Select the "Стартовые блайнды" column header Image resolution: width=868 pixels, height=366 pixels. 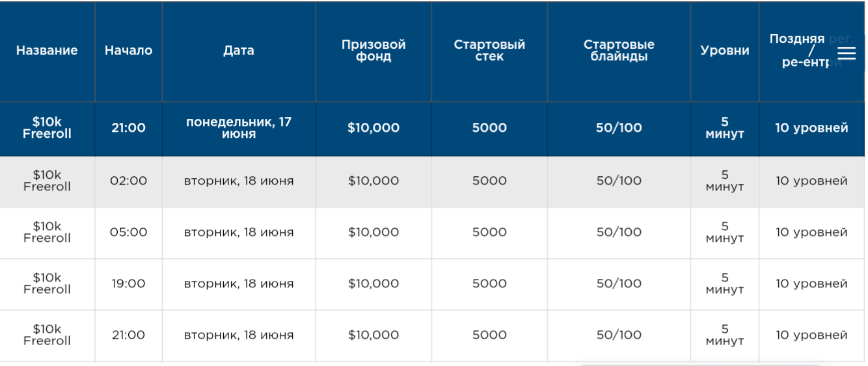tap(619, 51)
